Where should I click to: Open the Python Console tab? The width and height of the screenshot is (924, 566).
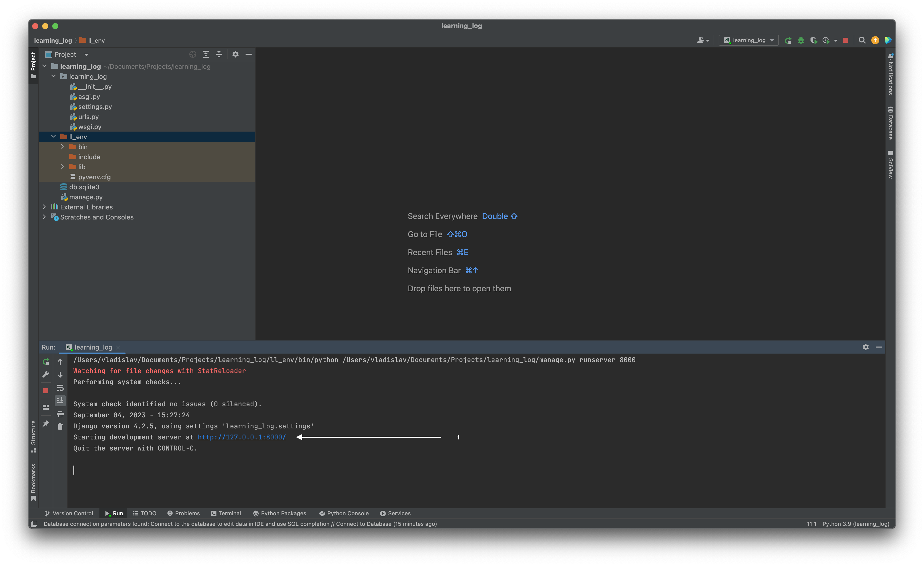click(x=344, y=513)
